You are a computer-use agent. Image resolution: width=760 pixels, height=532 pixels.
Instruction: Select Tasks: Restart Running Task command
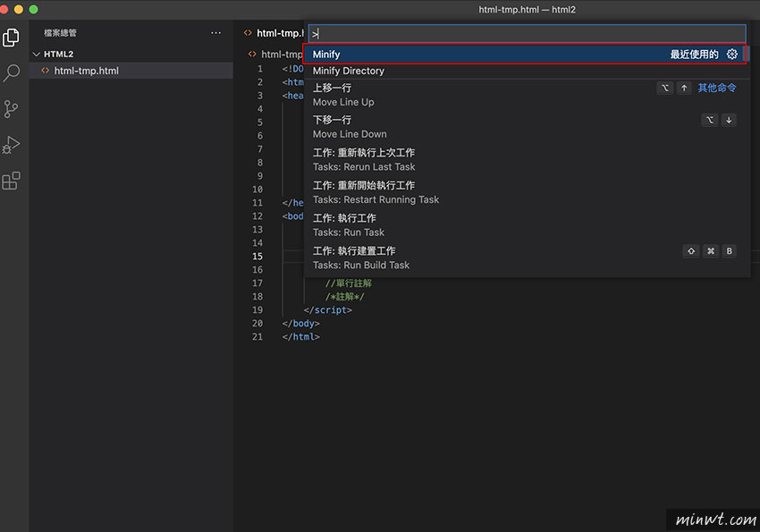[527, 192]
